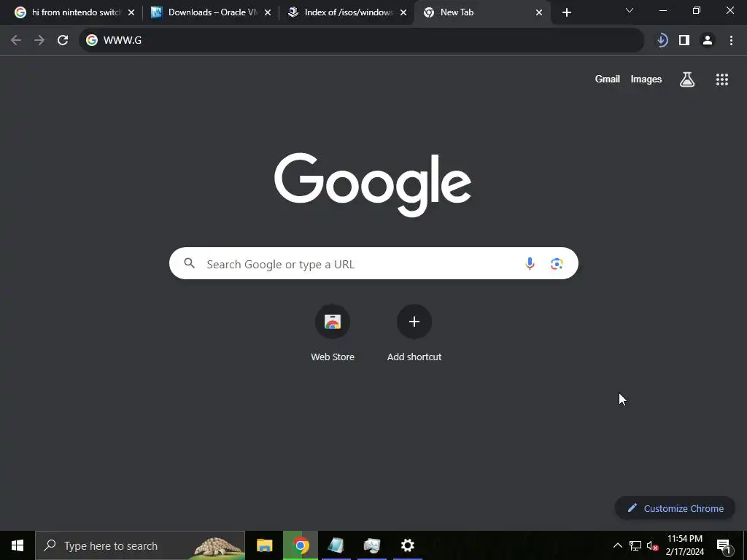Open the Chrome downloads icon
Screen dimensions: 747x560
click(662, 40)
